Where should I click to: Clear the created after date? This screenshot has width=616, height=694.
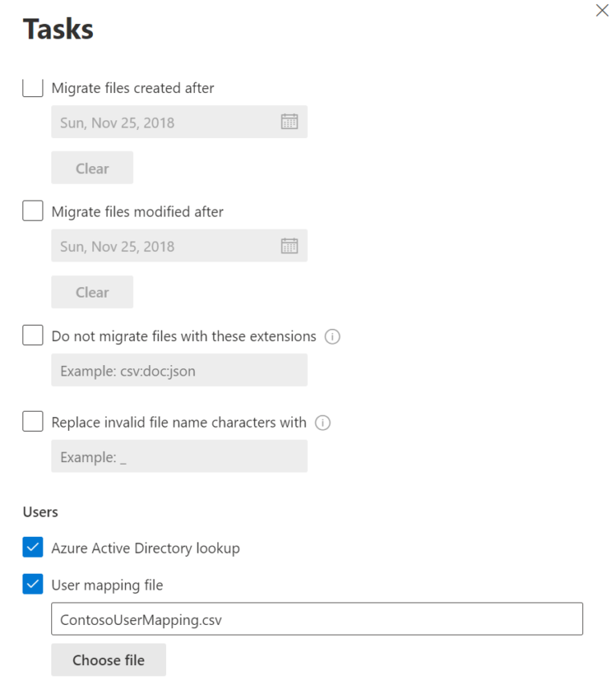pyautogui.click(x=91, y=168)
